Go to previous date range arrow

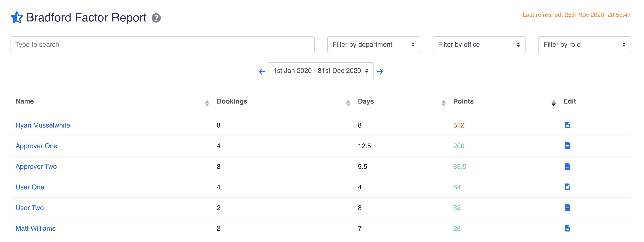click(x=262, y=71)
